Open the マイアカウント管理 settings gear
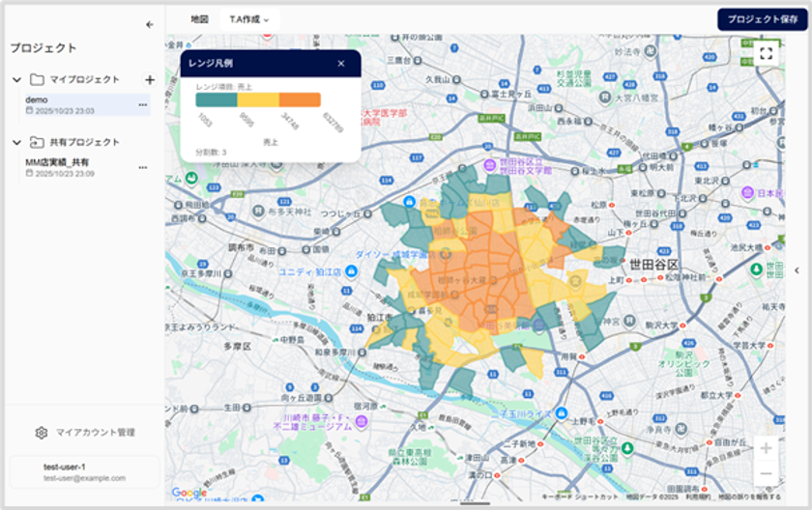 click(x=42, y=433)
